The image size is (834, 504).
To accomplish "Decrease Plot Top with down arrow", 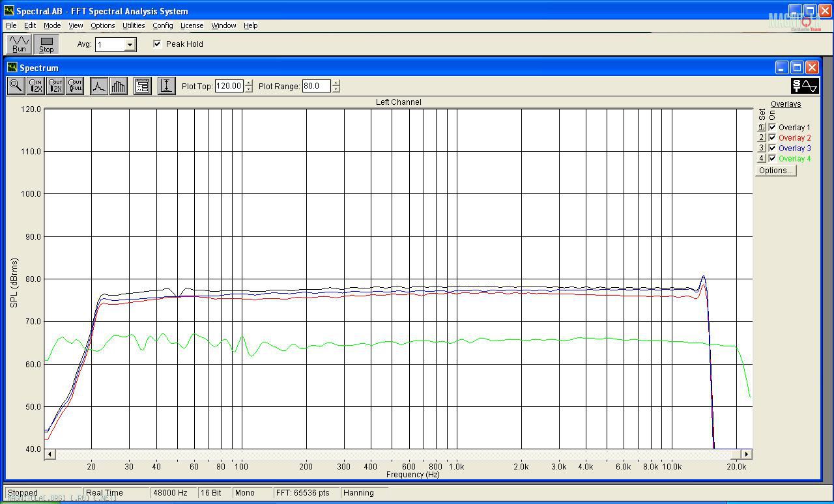I will (248, 89).
